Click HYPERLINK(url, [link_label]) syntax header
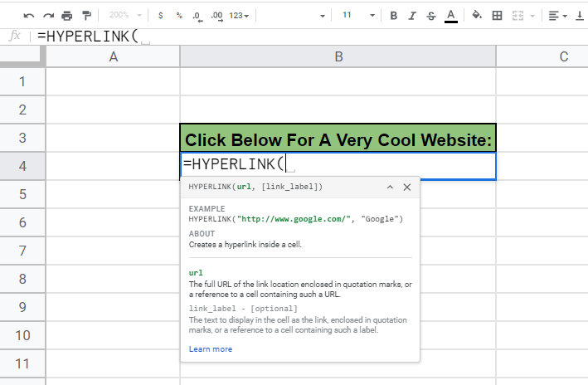This screenshot has height=385, width=588. (x=255, y=187)
